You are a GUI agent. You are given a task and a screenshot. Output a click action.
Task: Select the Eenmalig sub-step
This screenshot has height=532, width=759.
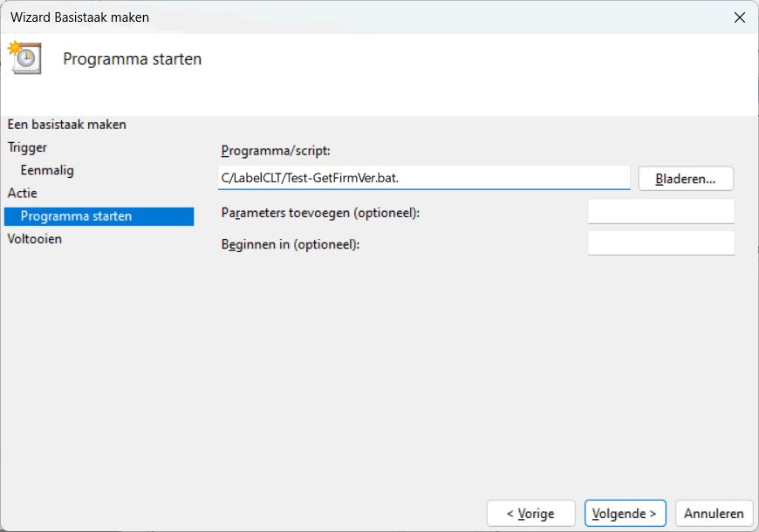click(x=47, y=170)
